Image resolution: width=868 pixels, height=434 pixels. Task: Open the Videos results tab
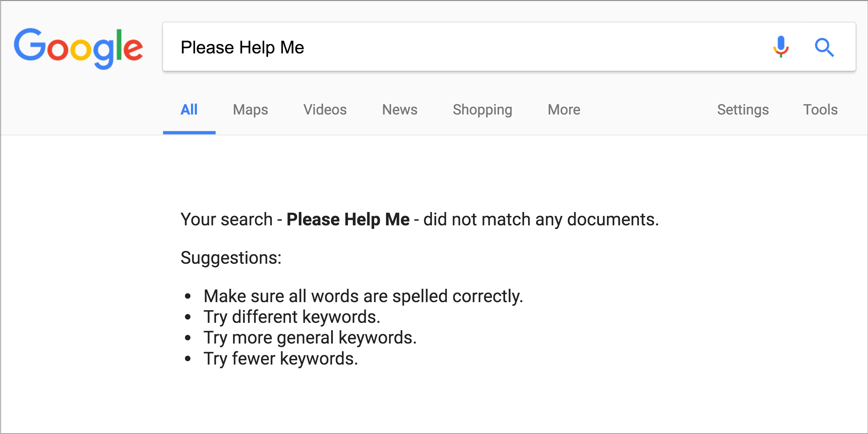click(325, 110)
